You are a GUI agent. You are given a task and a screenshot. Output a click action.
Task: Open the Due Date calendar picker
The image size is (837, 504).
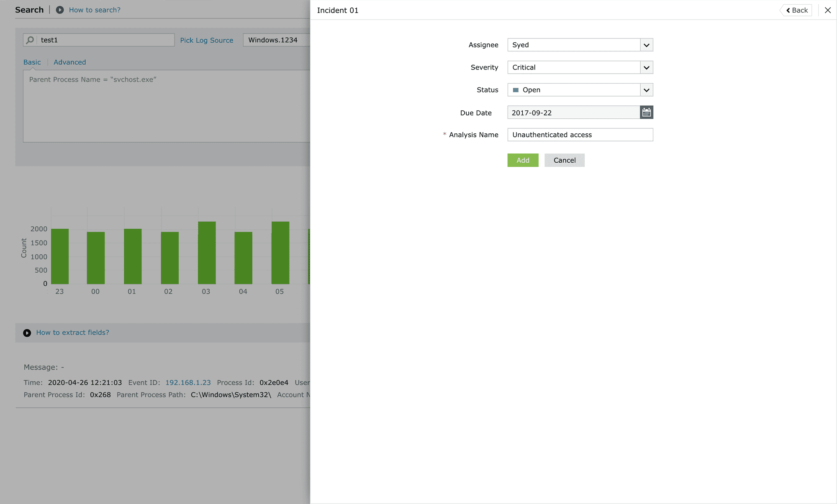646,112
